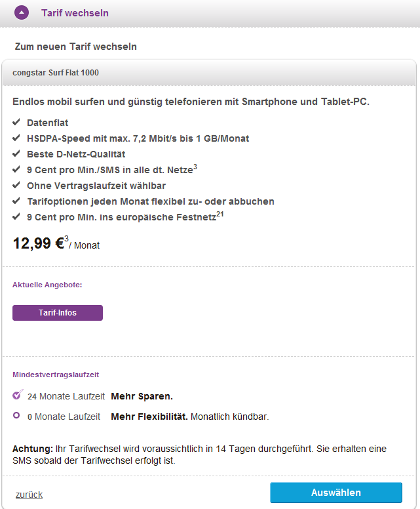Click the checkmark next to HSDPA-Speed
Viewport: 420px width, 509px height.
tap(16, 138)
